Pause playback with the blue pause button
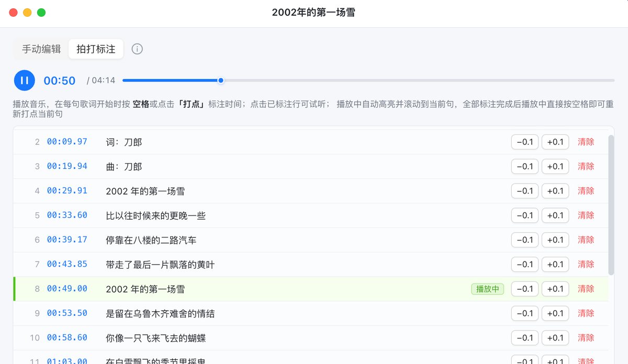The width and height of the screenshot is (628, 364). click(24, 81)
